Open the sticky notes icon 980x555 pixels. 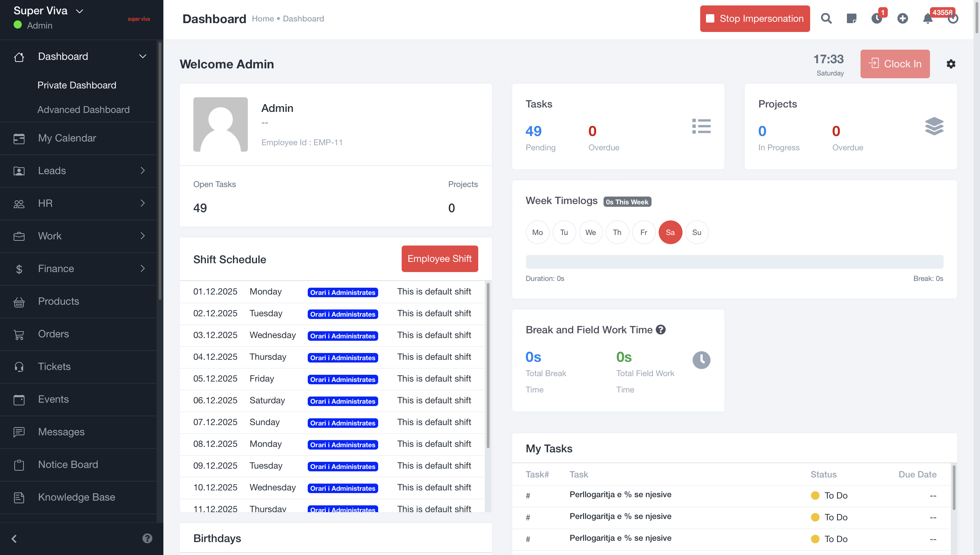pos(851,18)
